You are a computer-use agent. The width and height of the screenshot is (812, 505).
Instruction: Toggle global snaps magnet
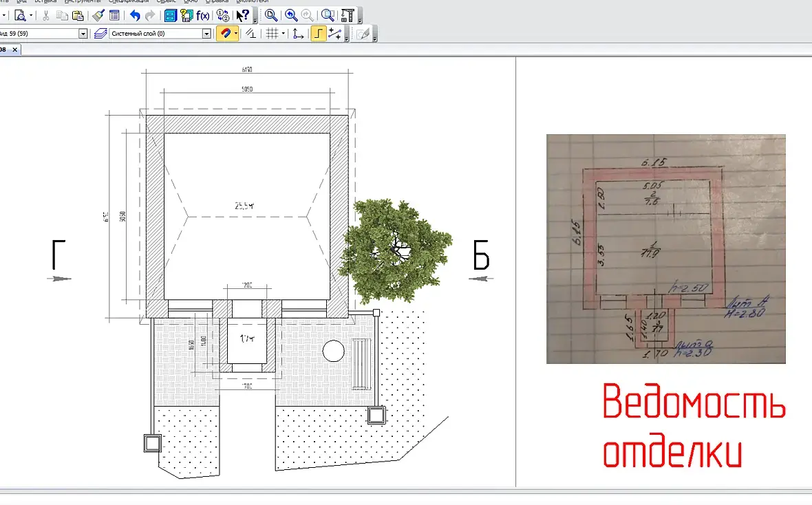click(225, 34)
